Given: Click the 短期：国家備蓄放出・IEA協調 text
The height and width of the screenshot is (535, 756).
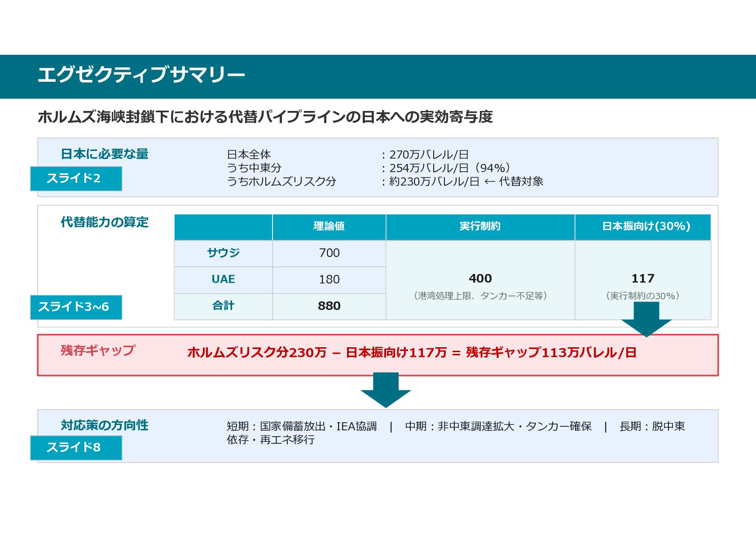Looking at the screenshot, I should point(302,426).
